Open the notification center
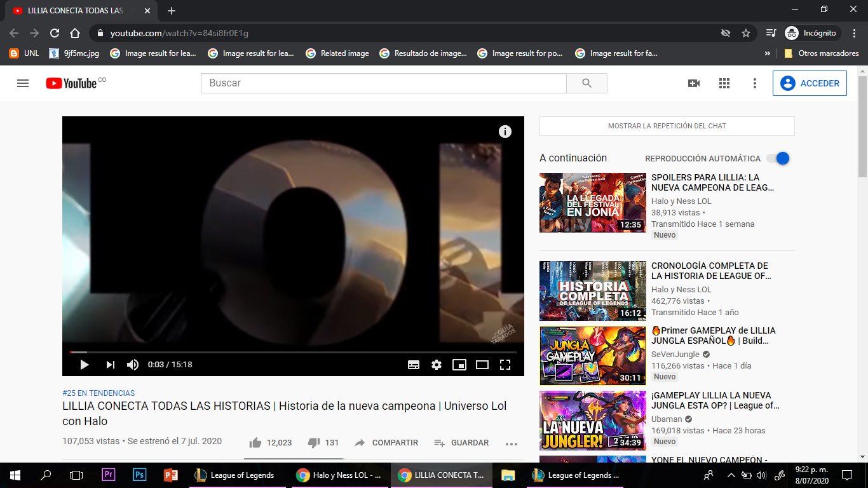Image resolution: width=868 pixels, height=488 pixels. point(846,475)
